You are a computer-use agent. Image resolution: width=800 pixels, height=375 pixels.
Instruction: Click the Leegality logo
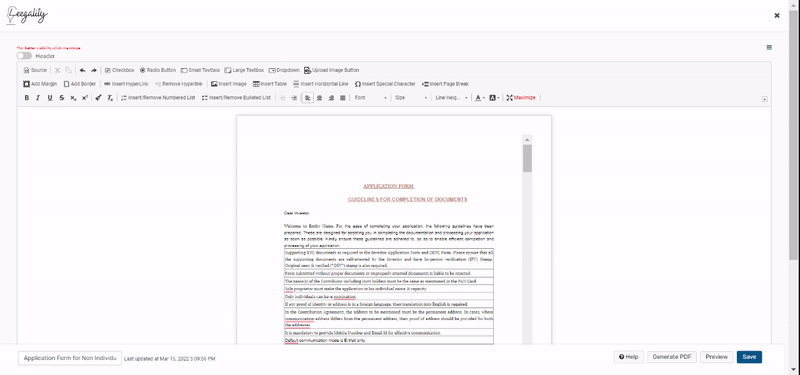[x=27, y=15]
